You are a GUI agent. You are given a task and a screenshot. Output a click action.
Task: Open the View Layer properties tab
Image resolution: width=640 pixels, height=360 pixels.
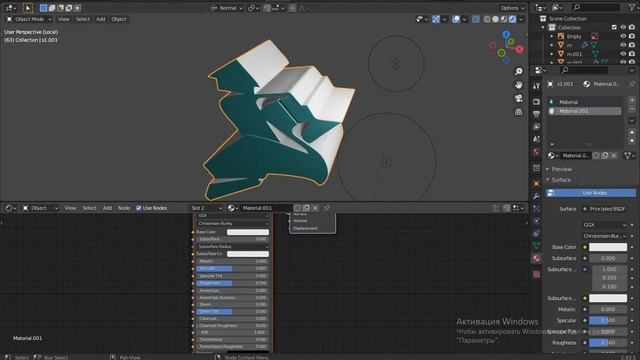click(536, 127)
